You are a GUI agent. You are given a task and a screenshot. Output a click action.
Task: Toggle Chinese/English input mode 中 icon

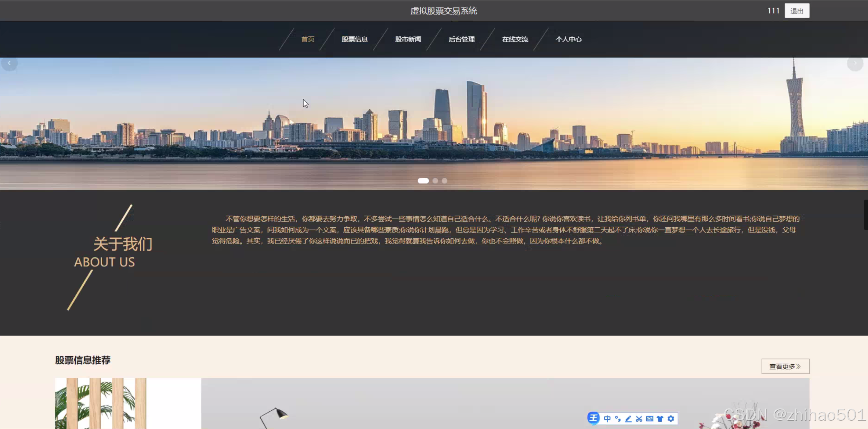[607, 419]
